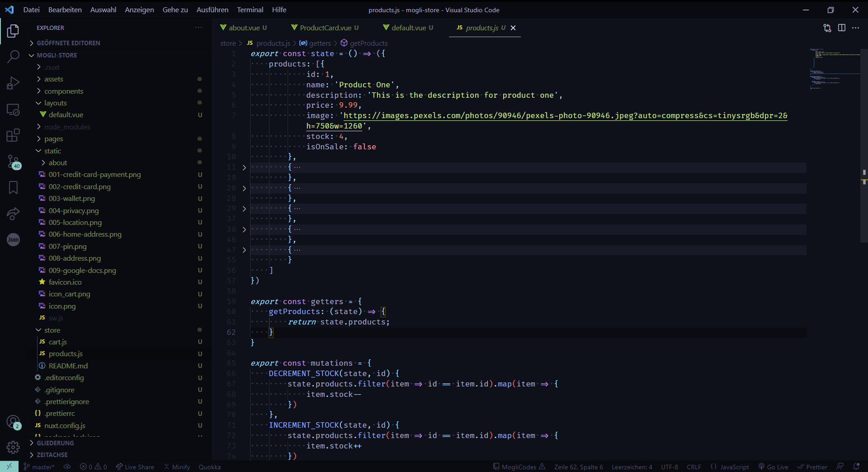The height and width of the screenshot is (472, 868).
Task: Click the Manage gear icon
Action: point(13,447)
